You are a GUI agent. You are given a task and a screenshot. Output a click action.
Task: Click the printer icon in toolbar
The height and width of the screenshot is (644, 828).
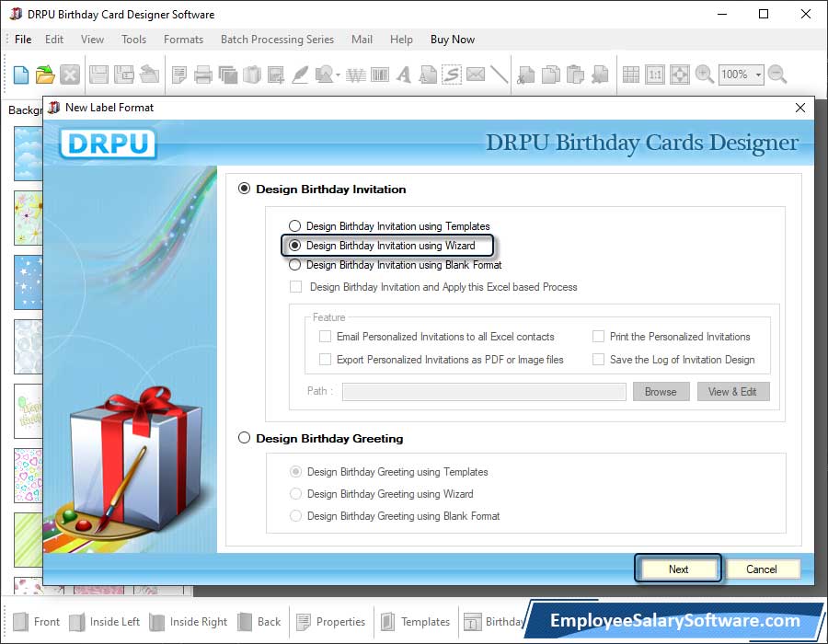pyautogui.click(x=203, y=75)
